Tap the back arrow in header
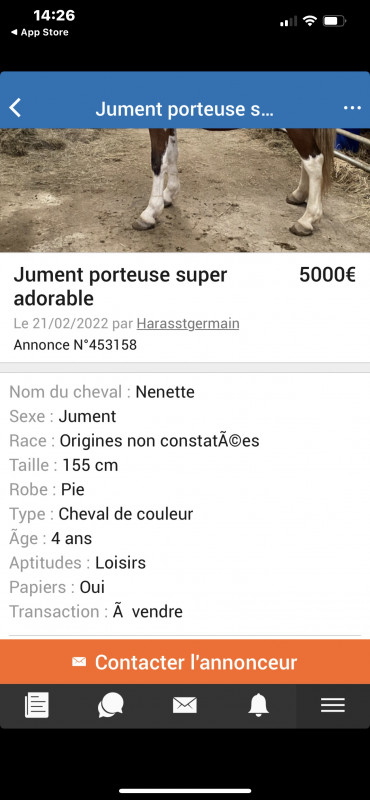 point(16,108)
